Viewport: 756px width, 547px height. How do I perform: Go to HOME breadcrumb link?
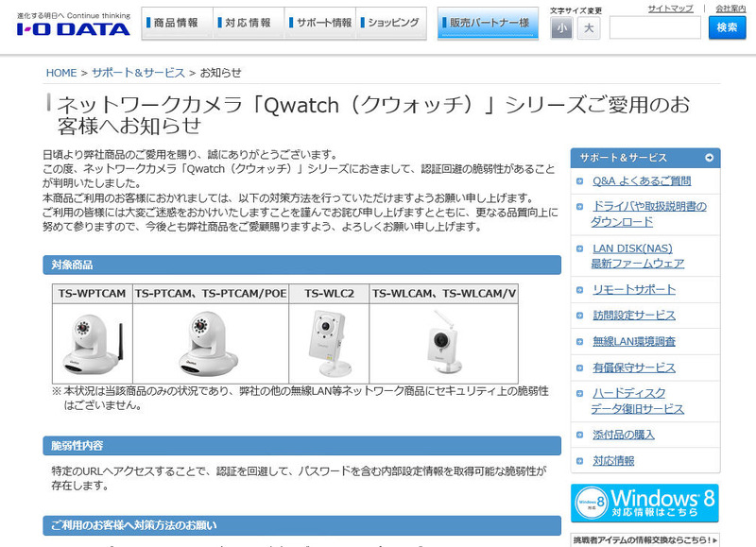[x=61, y=73]
